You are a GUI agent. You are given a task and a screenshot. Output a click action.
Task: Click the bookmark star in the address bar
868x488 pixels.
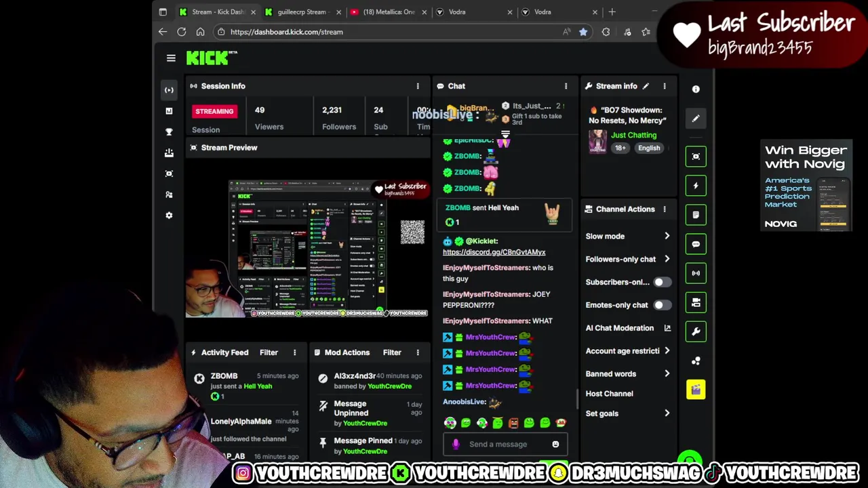click(583, 32)
